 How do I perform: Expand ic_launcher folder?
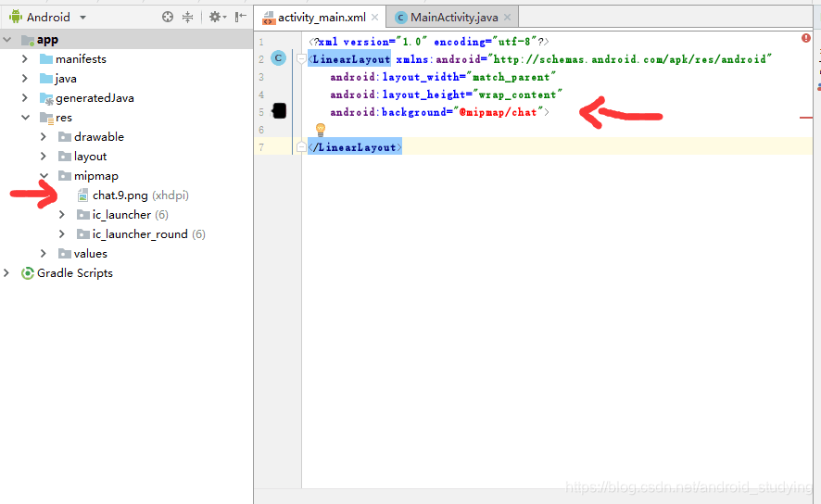62,215
